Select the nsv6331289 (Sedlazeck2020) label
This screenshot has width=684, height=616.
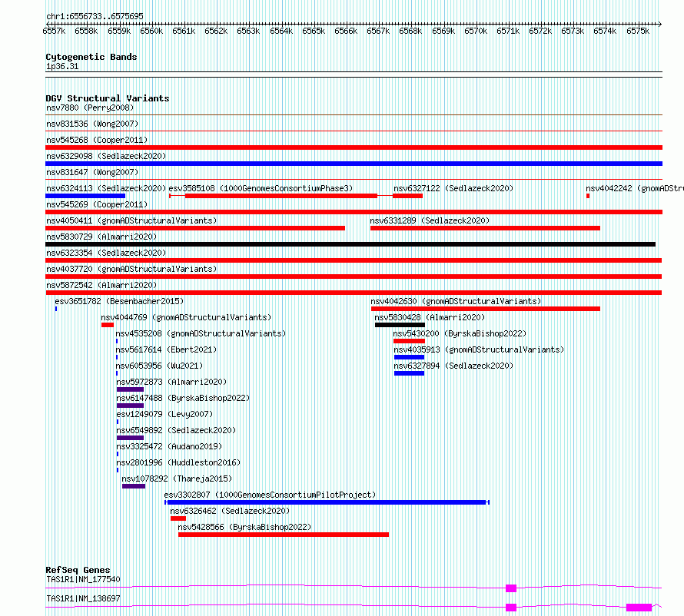click(x=430, y=220)
